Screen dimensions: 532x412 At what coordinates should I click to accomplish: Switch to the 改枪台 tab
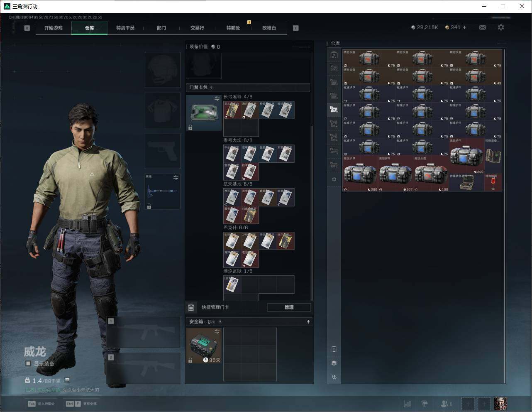[269, 28]
